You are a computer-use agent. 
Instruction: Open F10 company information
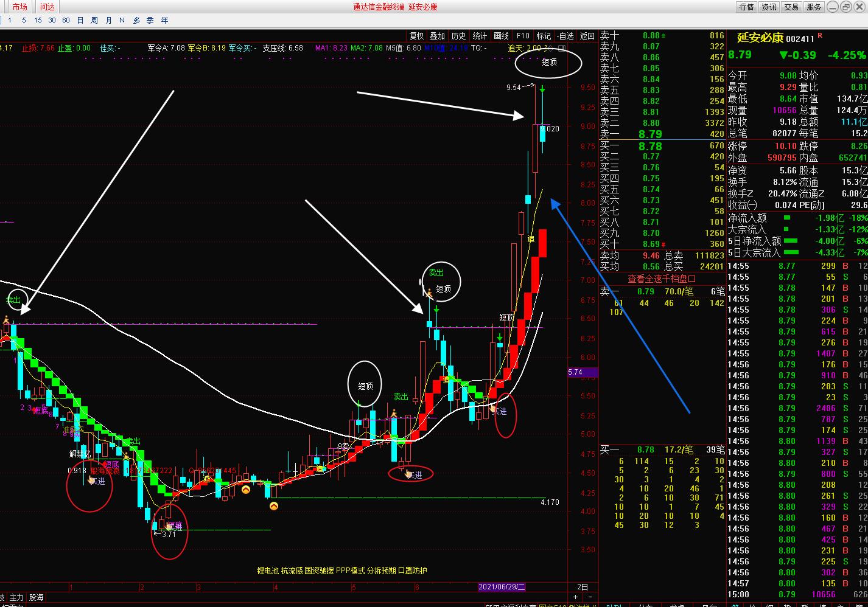point(522,36)
